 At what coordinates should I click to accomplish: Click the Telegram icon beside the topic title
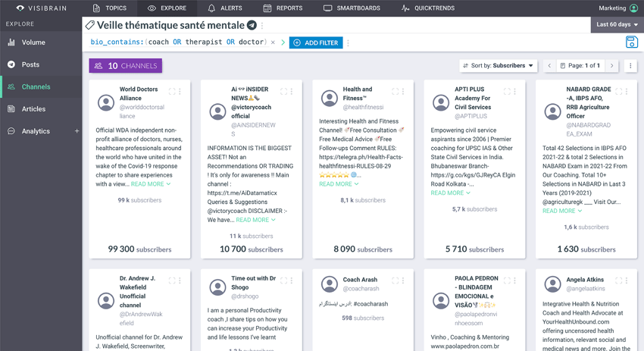(x=252, y=25)
